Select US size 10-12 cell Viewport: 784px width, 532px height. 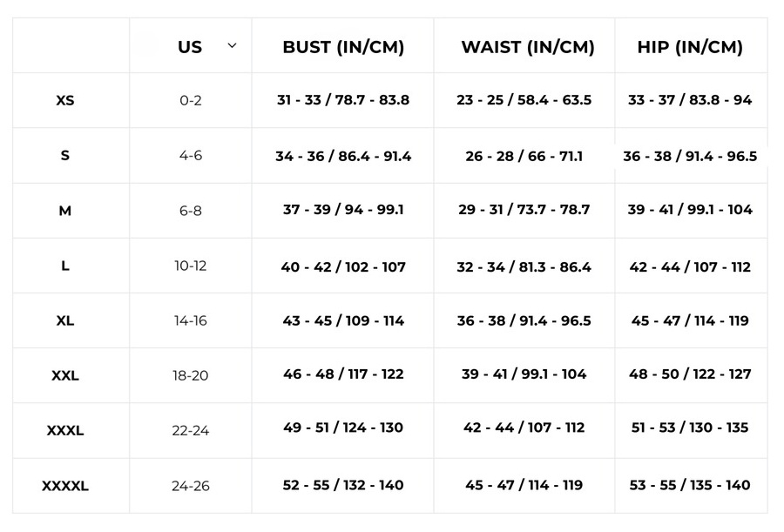coord(191,266)
